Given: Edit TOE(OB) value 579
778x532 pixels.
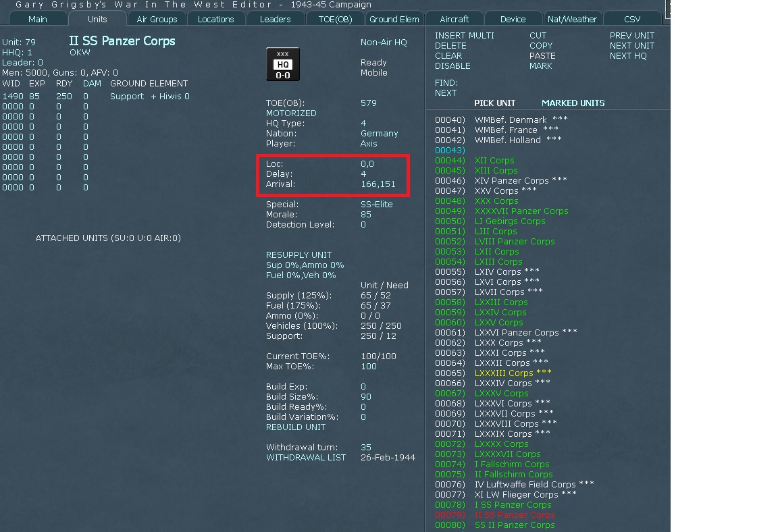Looking at the screenshot, I should click(369, 103).
